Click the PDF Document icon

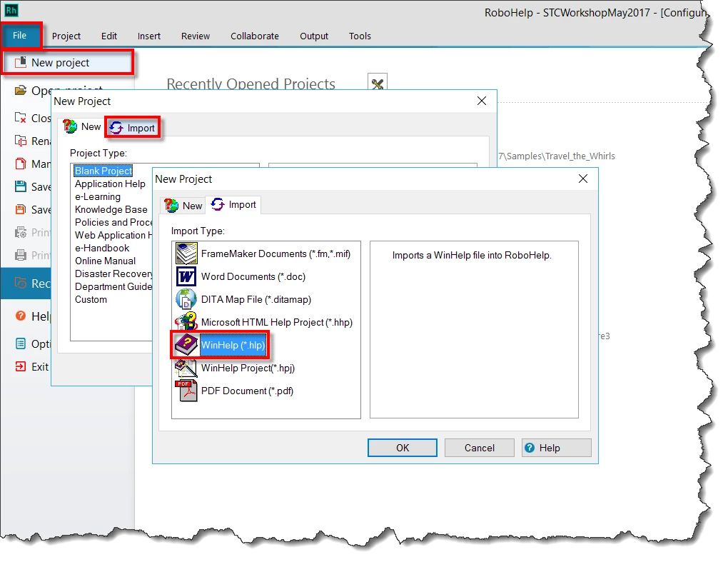point(186,391)
